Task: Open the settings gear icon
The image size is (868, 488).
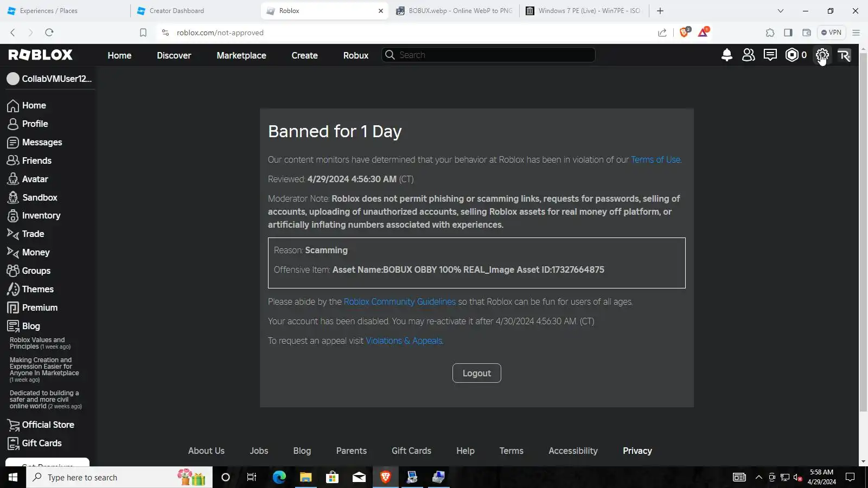Action: [x=822, y=55]
